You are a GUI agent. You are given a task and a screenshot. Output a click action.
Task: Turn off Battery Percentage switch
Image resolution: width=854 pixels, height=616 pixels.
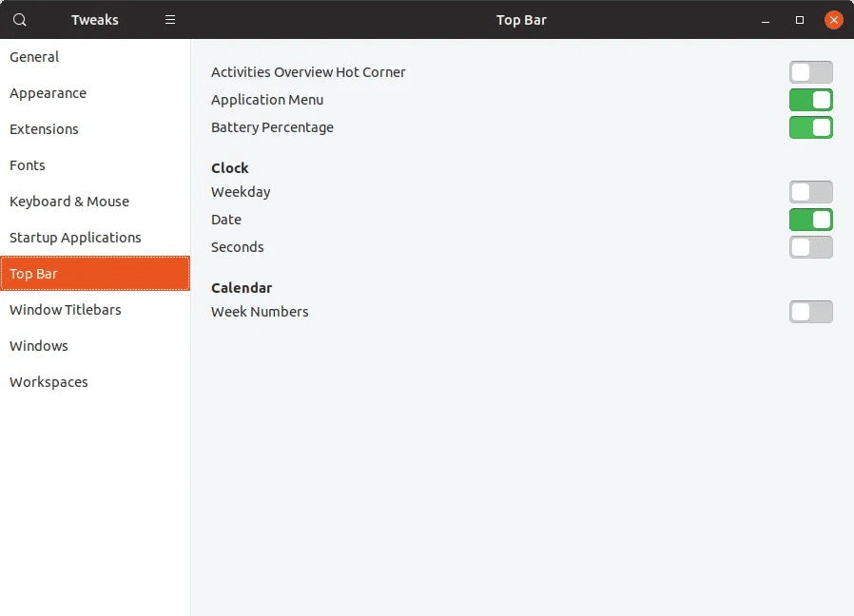pyautogui.click(x=810, y=127)
